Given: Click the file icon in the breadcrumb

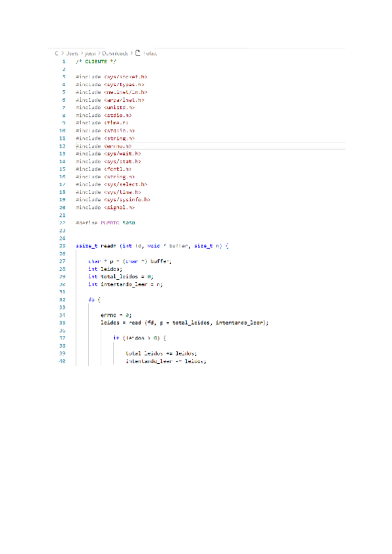Looking at the screenshot, I should 138,53.
